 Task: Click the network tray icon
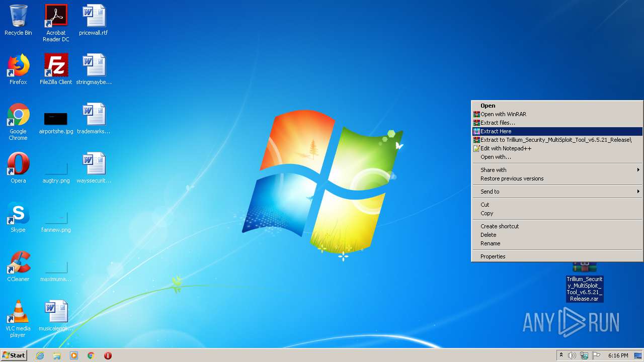[584, 355]
